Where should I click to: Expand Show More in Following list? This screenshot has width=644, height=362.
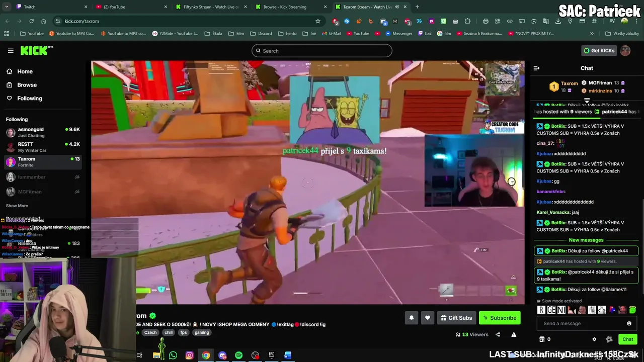[17, 206]
